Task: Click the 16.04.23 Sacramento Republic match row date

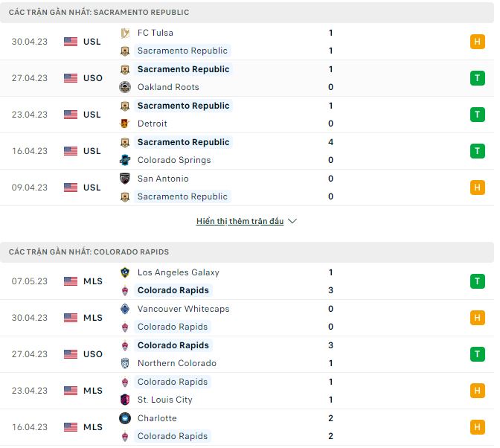Action: [x=30, y=151]
